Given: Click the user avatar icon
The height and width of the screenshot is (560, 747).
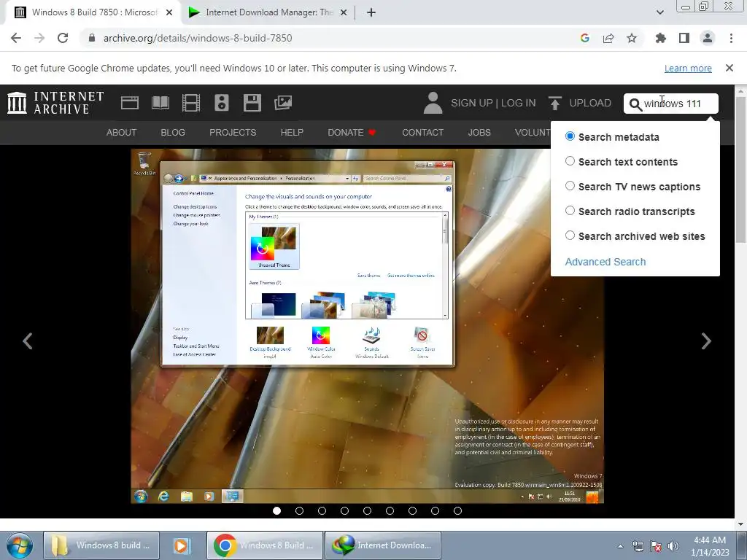Looking at the screenshot, I should [x=433, y=103].
